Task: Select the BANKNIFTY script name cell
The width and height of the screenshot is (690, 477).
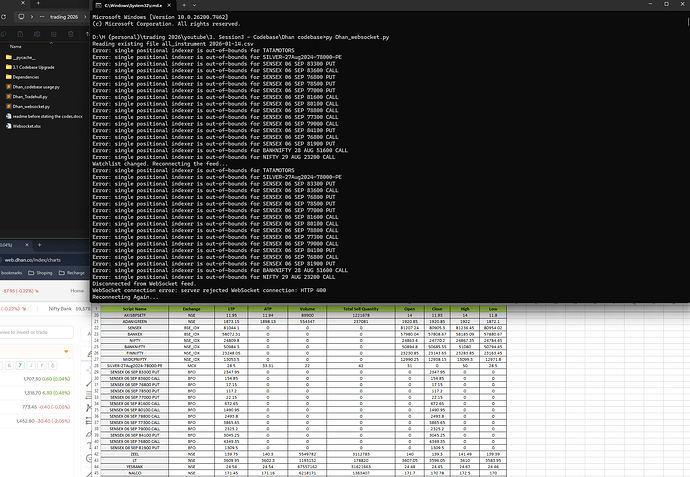Action: click(x=134, y=347)
